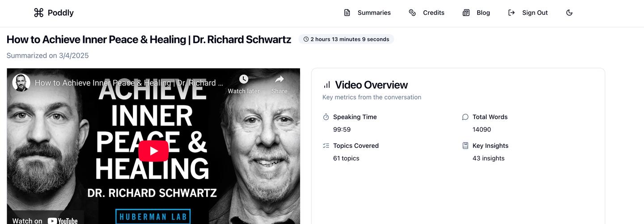Play the embedded YouTube video
Viewport: 644px width, 224px height.
click(x=153, y=151)
